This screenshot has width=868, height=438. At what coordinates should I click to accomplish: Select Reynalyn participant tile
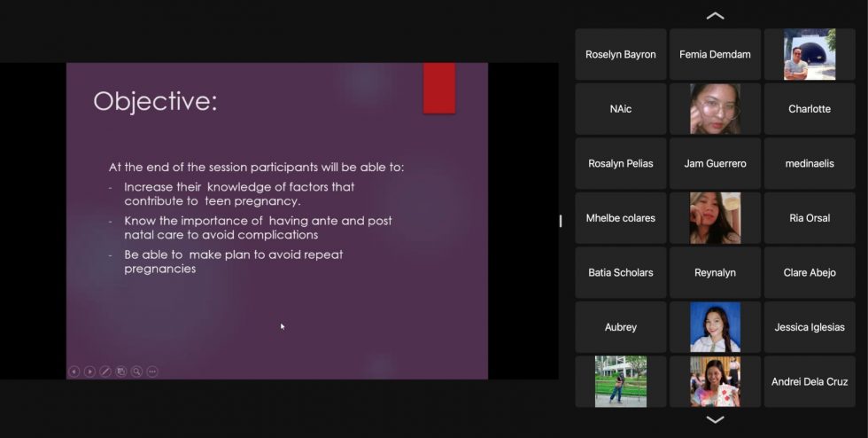click(x=715, y=272)
